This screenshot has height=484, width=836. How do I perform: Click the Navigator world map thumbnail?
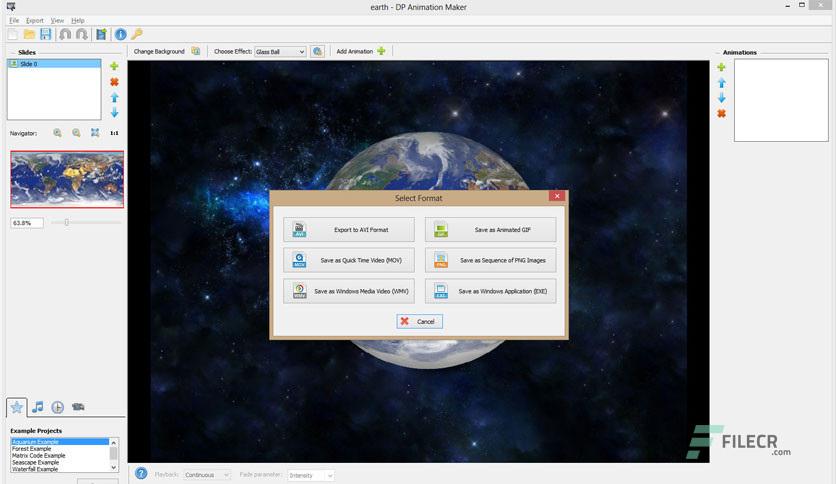pyautogui.click(x=67, y=179)
